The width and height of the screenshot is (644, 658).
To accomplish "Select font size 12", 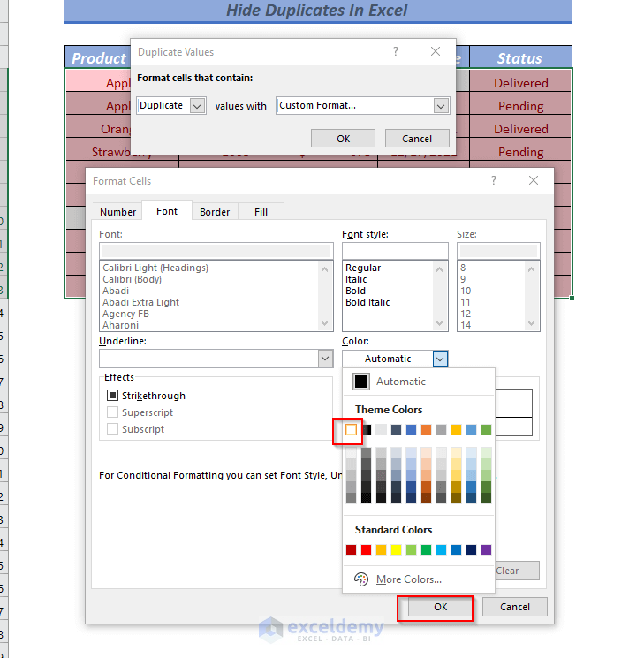I will pos(466,314).
